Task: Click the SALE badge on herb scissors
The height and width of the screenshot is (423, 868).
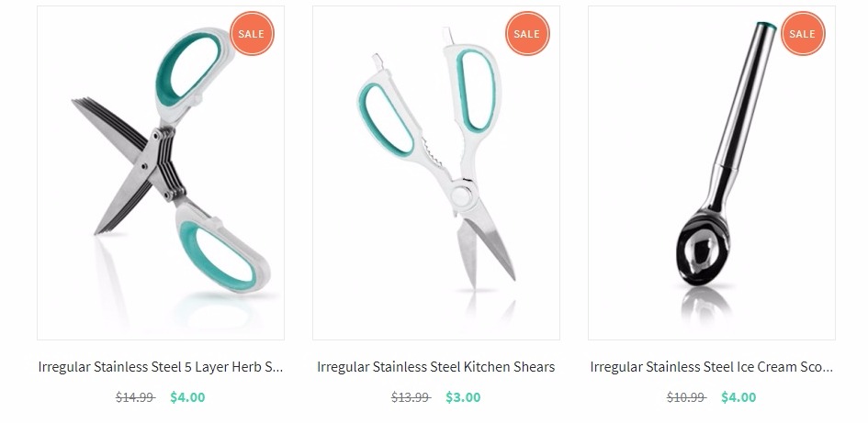Action: coord(252,34)
